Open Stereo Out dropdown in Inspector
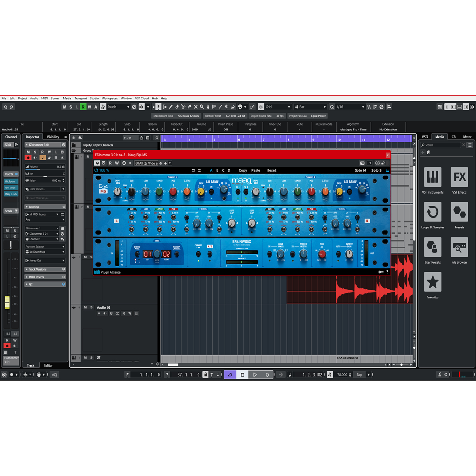The image size is (476, 476). click(45, 260)
